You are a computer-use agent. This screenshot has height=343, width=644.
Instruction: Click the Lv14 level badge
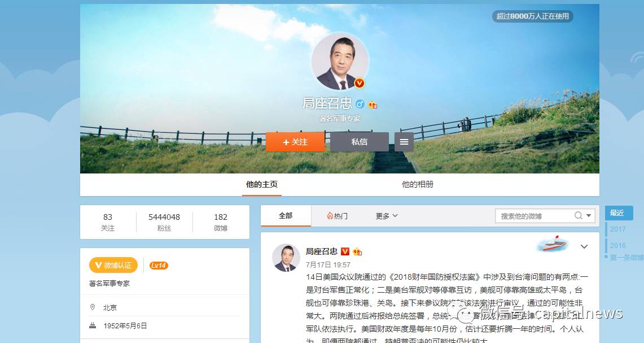pos(158,266)
